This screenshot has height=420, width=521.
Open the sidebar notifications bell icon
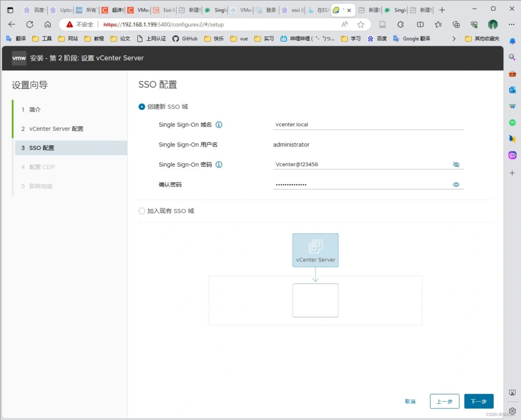(x=512, y=41)
